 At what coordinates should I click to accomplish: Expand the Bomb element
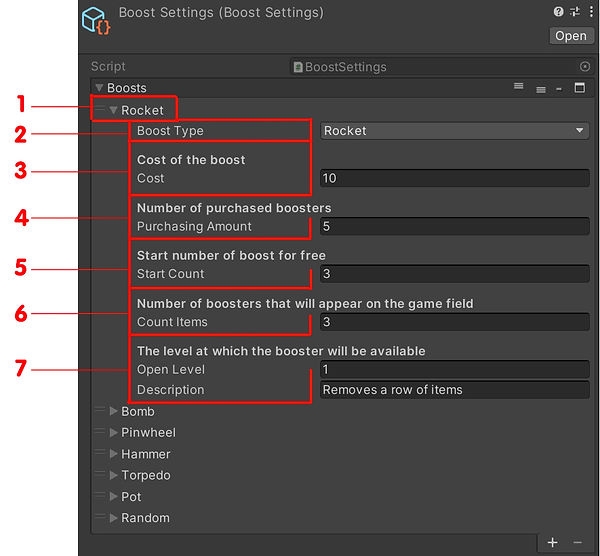[114, 411]
